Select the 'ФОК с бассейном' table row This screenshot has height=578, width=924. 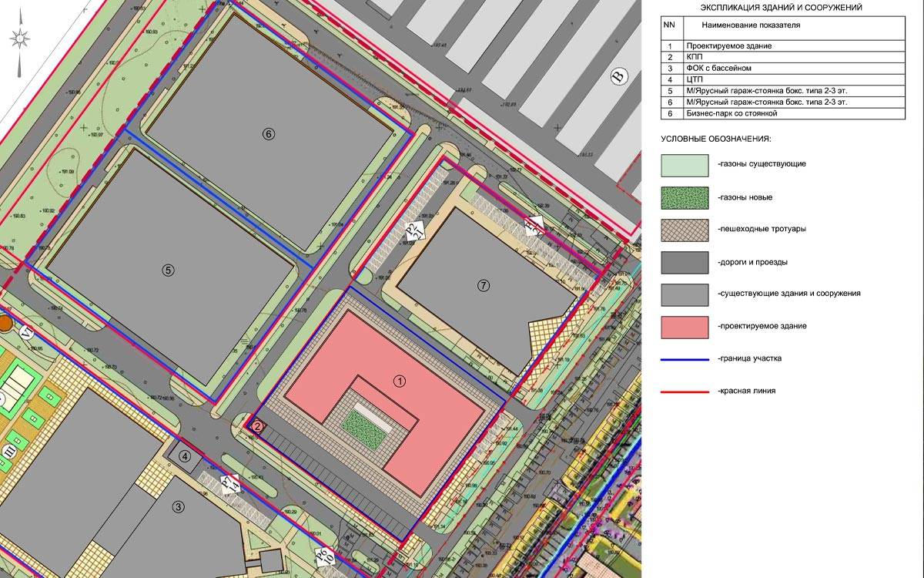(783, 69)
